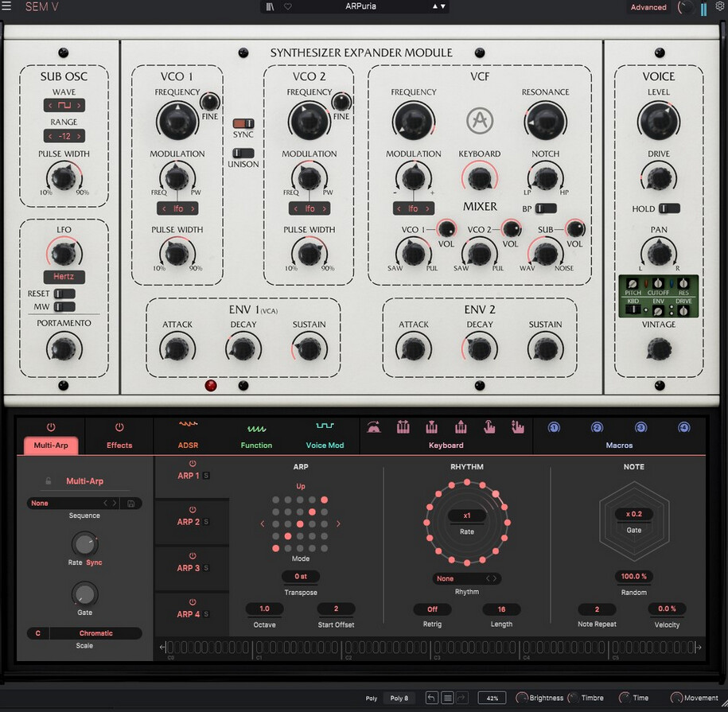Viewport: 728px width, 712px height.
Task: Toggle the UNISON switch
Action: click(243, 153)
